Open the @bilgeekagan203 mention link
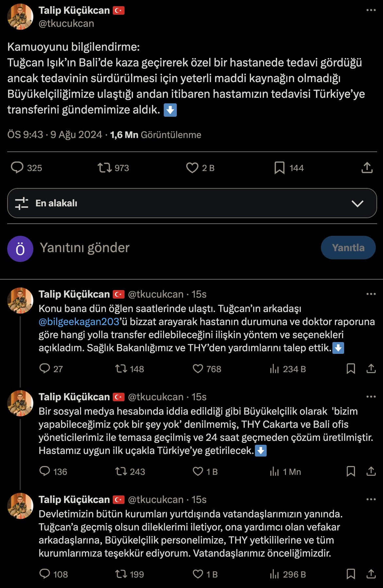 coord(79,322)
